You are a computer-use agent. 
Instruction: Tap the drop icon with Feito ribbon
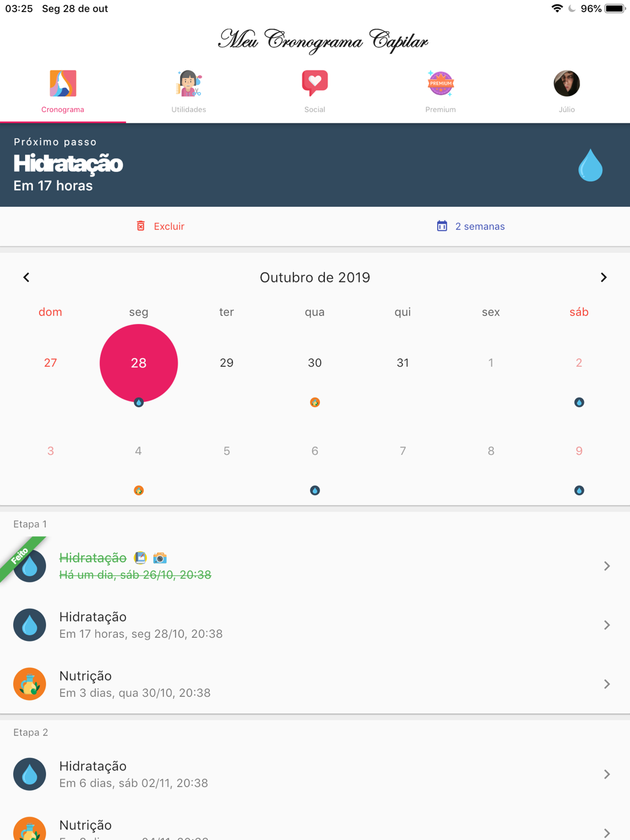[x=30, y=566]
